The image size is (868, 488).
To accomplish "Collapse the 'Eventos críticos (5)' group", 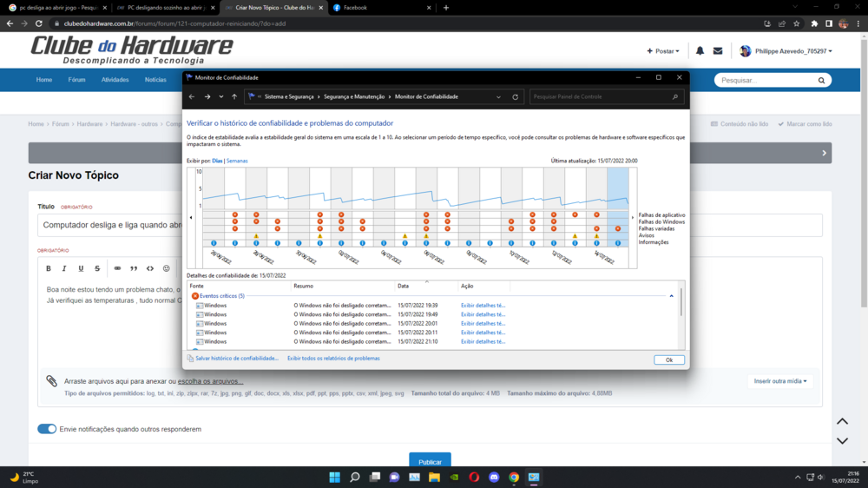I will [x=671, y=296].
